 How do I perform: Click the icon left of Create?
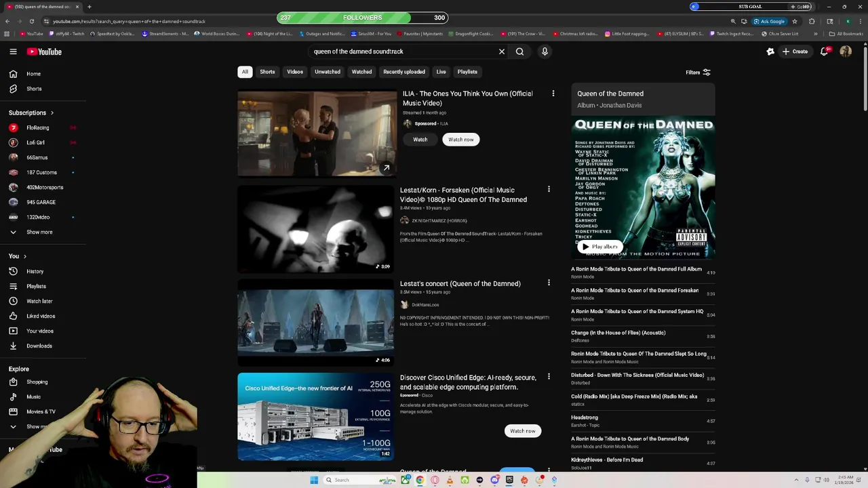click(x=770, y=52)
